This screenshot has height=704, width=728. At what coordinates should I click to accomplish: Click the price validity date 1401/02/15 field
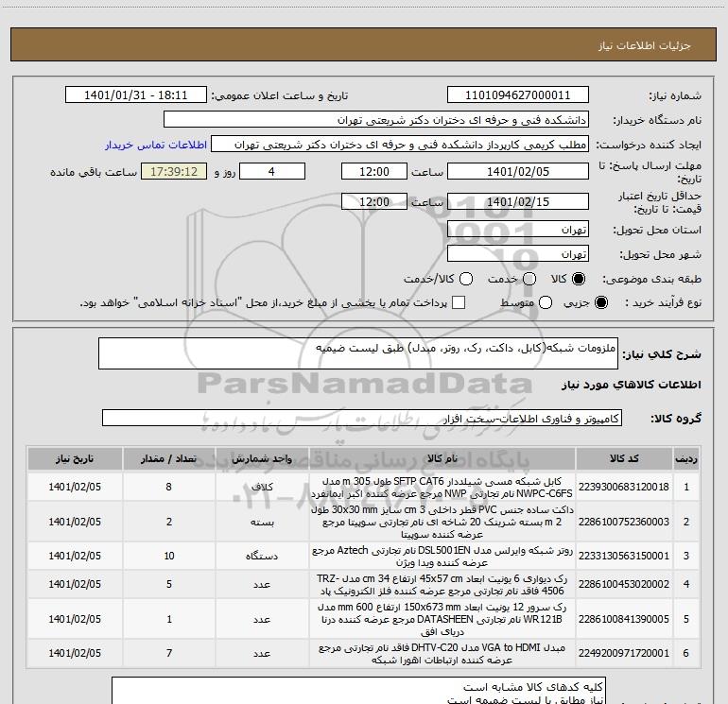(x=518, y=201)
